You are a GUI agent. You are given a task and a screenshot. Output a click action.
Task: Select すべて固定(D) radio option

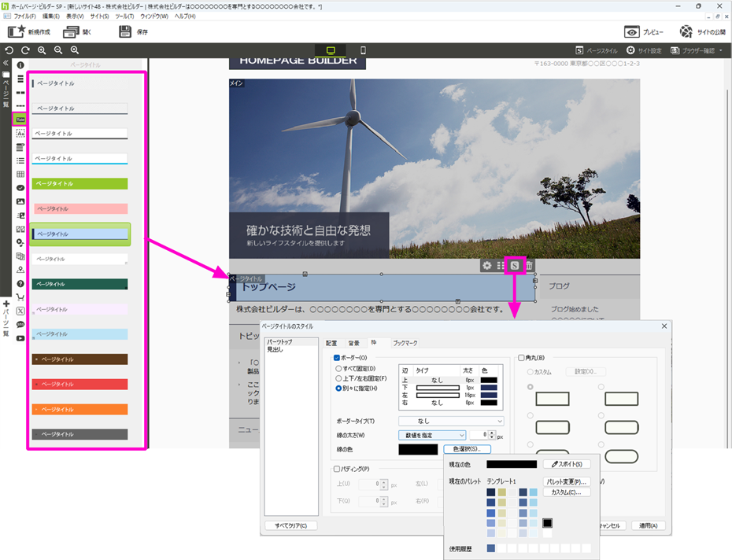coord(338,369)
